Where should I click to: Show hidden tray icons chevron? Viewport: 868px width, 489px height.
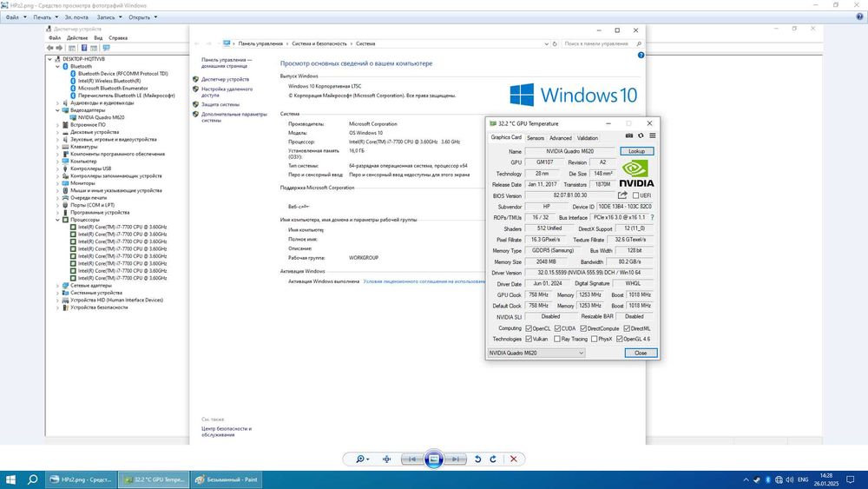[746, 479]
